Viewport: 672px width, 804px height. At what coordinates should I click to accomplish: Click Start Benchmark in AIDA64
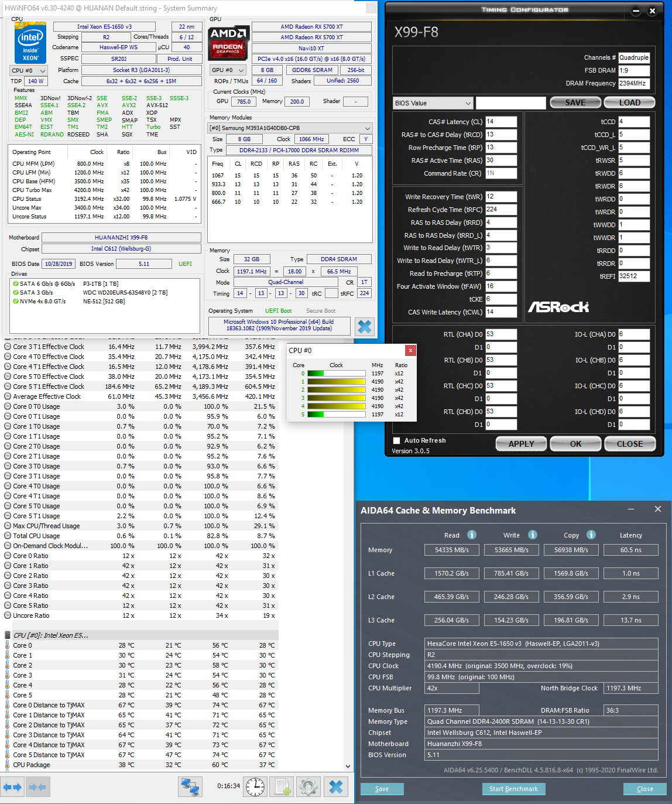[513, 789]
